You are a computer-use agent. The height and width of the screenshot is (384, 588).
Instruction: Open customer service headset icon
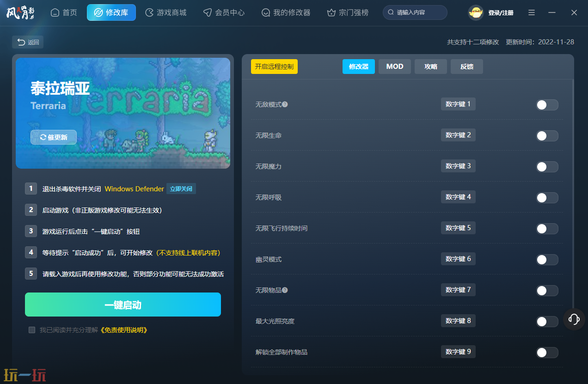coord(574,319)
